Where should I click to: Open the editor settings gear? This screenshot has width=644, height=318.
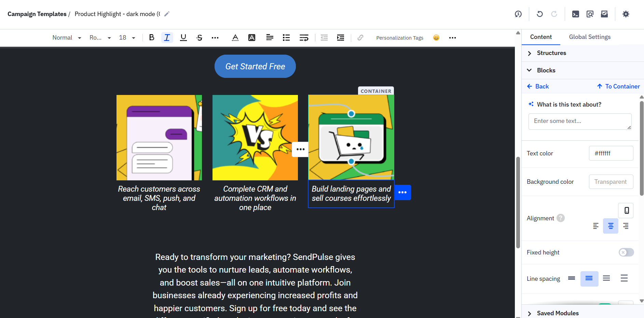tap(626, 14)
